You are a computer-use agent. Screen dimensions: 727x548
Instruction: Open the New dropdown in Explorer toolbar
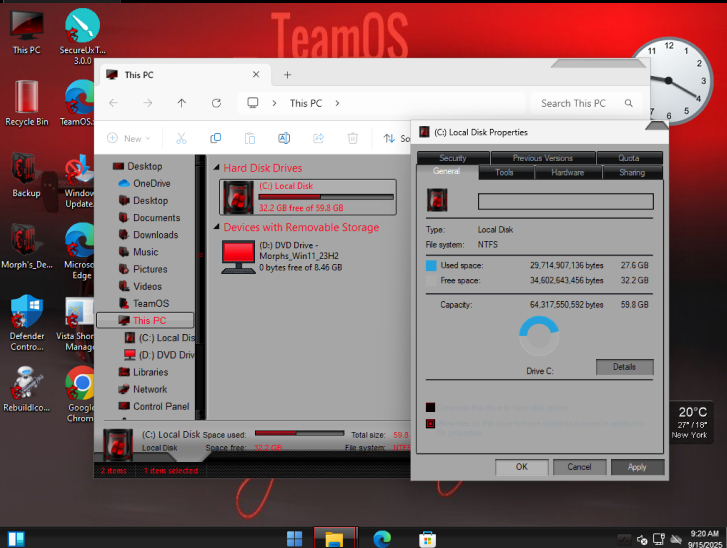pos(129,138)
